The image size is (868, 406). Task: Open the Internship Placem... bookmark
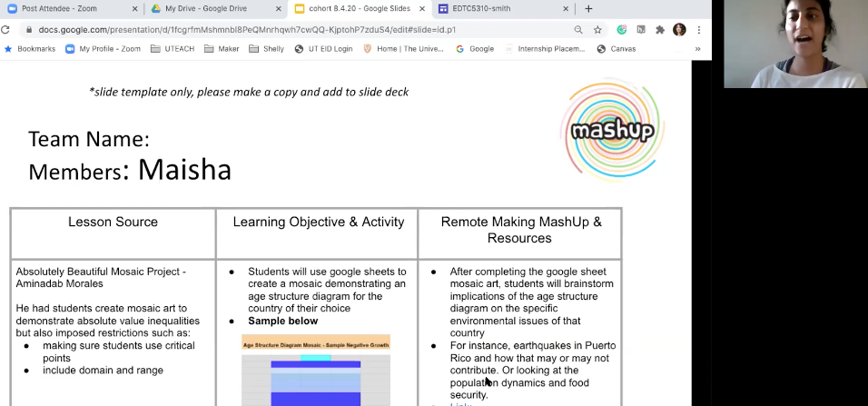(546, 49)
